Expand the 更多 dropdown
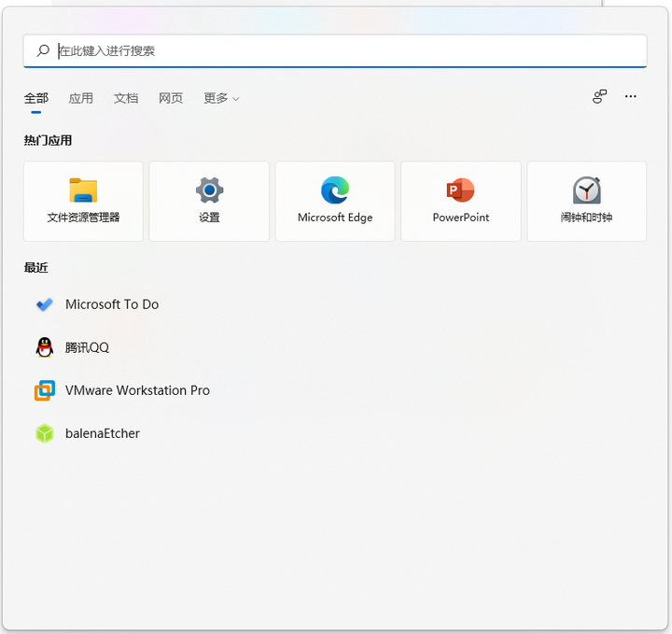 [221, 98]
